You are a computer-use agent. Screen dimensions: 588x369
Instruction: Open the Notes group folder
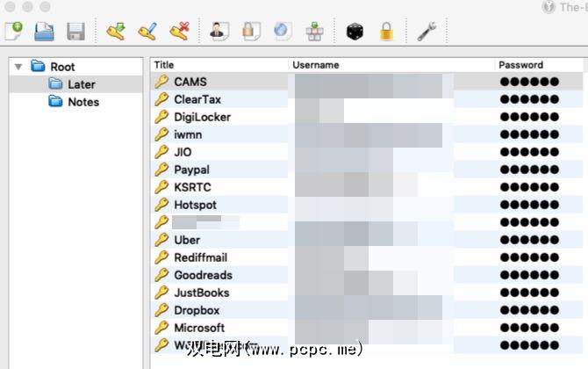click(74, 102)
